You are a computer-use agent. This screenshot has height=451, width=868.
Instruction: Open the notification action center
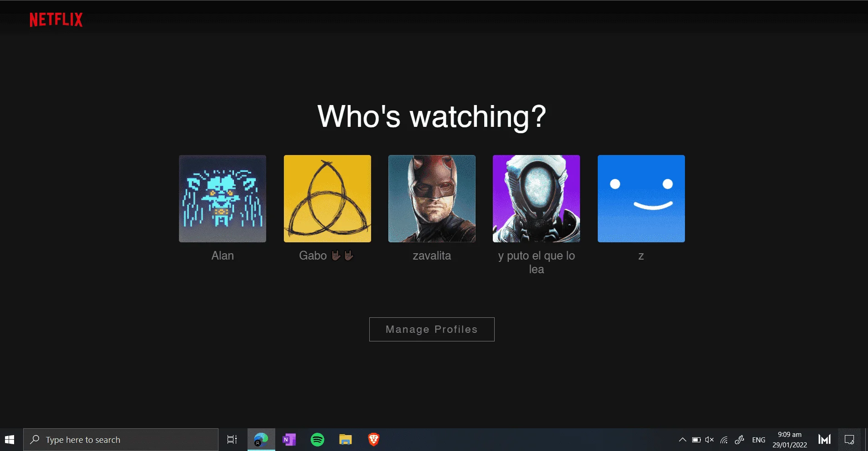[x=849, y=440]
